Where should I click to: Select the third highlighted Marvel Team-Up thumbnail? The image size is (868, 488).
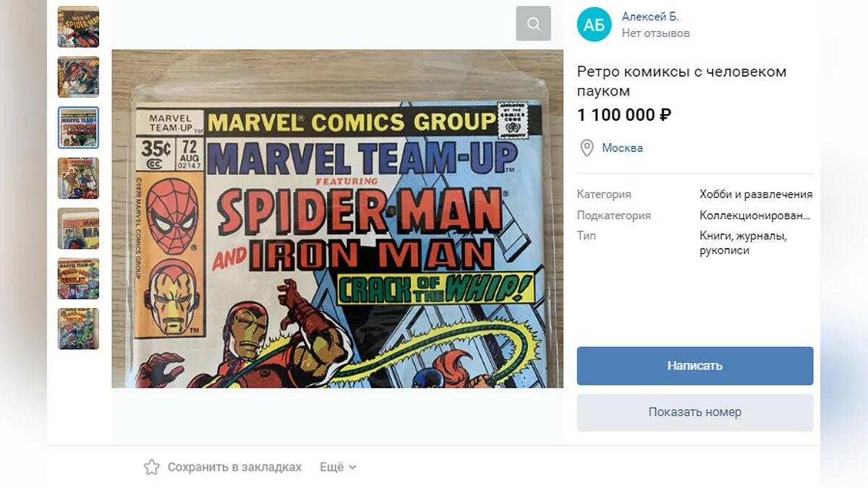pyautogui.click(x=78, y=127)
